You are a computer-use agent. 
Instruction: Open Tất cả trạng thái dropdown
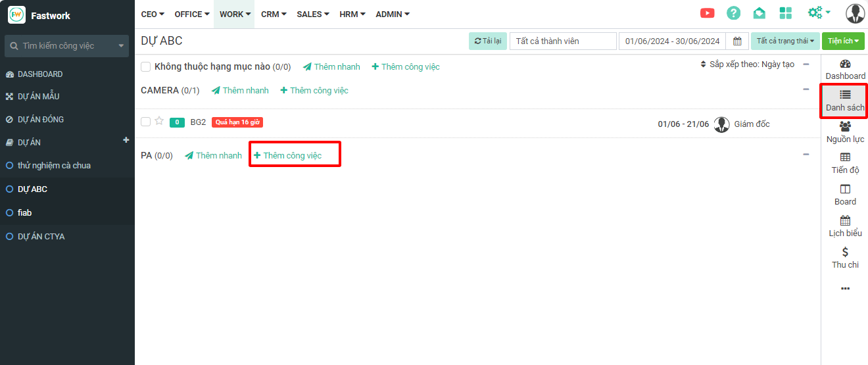785,41
